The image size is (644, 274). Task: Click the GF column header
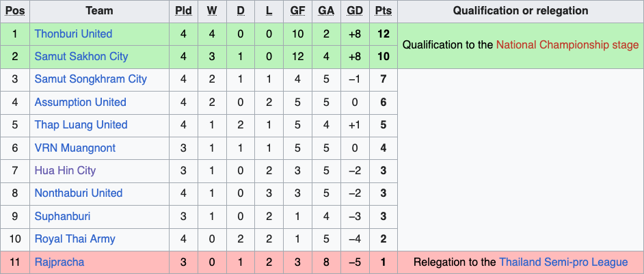click(297, 11)
